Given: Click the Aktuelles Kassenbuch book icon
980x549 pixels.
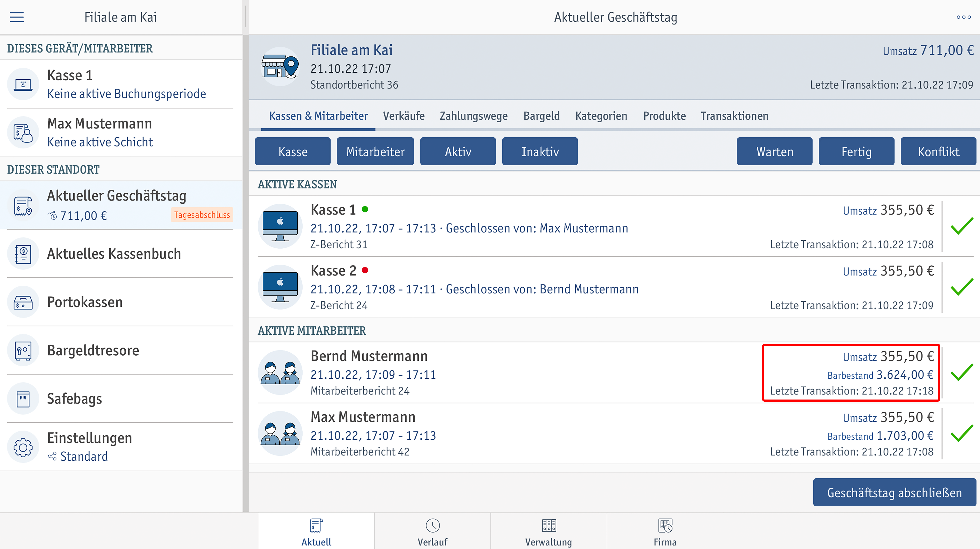Looking at the screenshot, I should pos(23,254).
